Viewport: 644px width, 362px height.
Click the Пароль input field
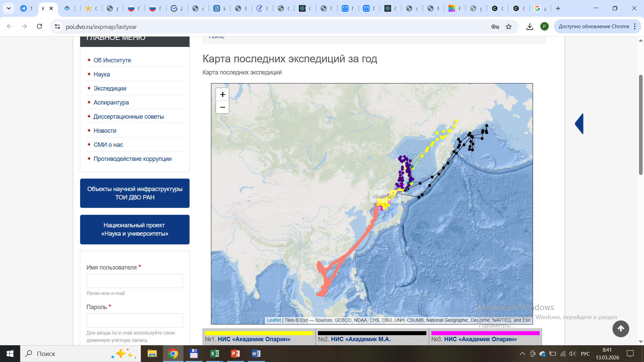click(135, 320)
